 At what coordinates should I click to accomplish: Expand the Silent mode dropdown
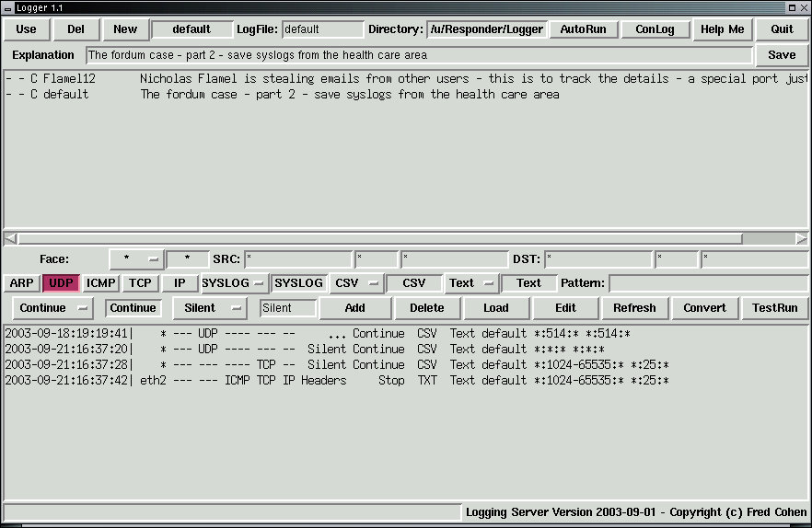coord(209,308)
